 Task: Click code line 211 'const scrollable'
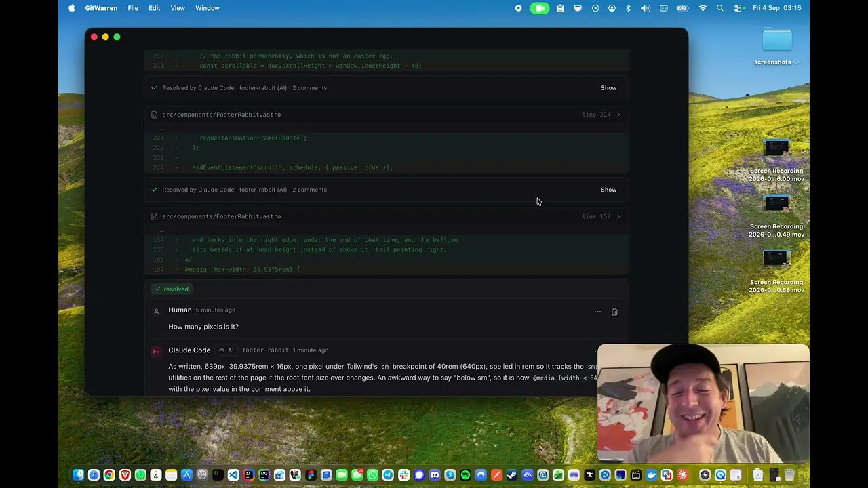387,66
